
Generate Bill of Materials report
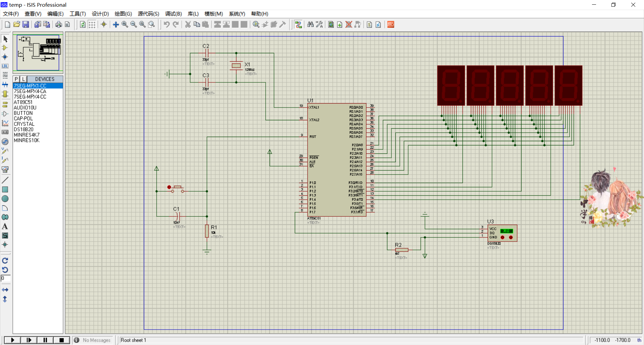coord(369,24)
